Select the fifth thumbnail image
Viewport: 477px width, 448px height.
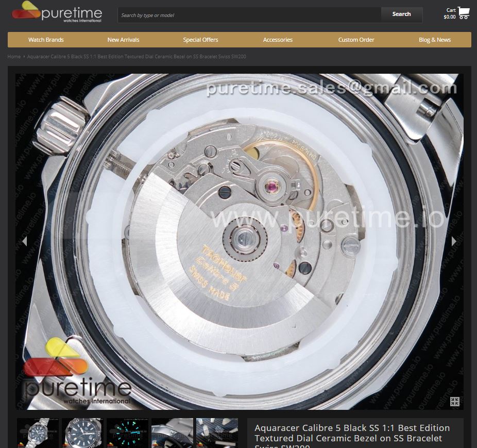pyautogui.click(x=217, y=433)
